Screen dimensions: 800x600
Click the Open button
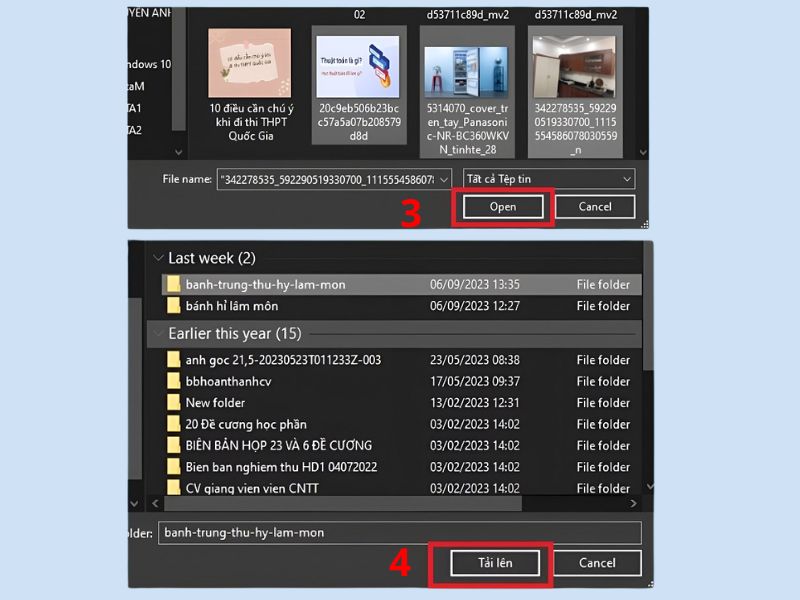[x=503, y=207]
